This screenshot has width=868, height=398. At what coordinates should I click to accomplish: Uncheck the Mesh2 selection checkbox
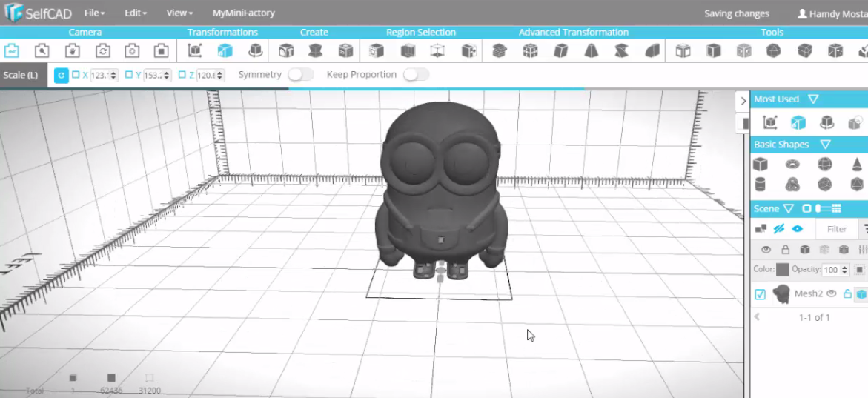point(760,294)
